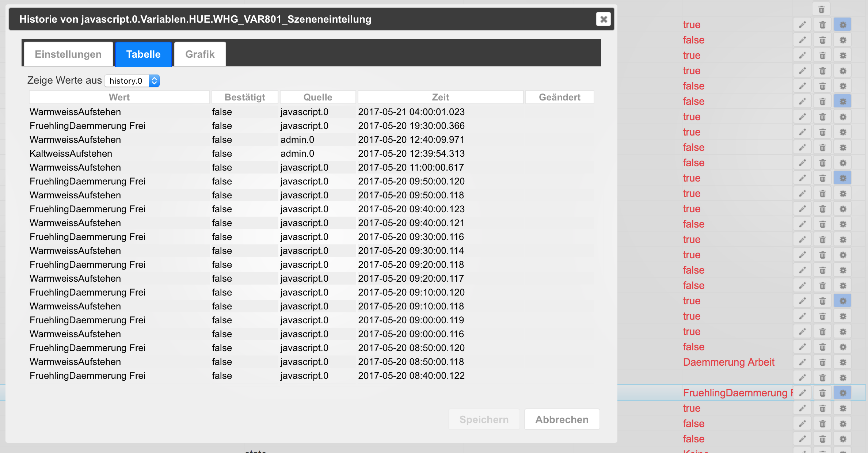This screenshot has width=868, height=453.
Task: Click pencil icon in highlighted FruehlingDaemmerung row
Action: (x=802, y=393)
